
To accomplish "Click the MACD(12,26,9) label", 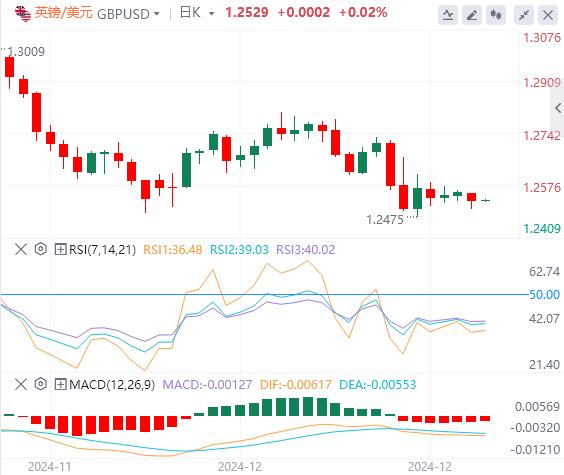I will [112, 384].
